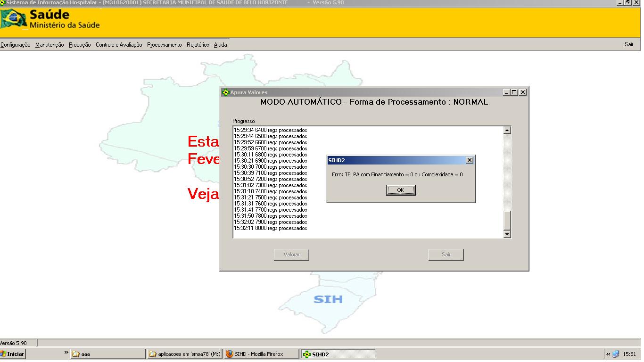Open the Controle e Avaliação menu

pyautogui.click(x=119, y=45)
